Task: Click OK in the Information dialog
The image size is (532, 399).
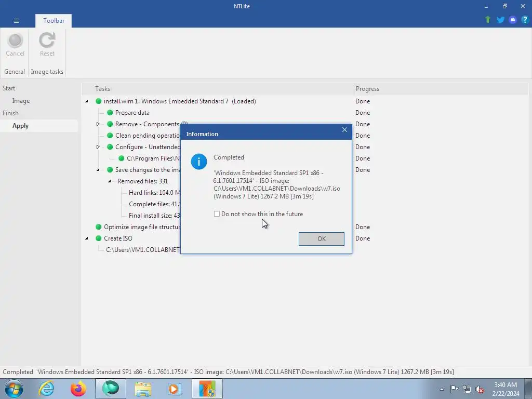Action: pos(321,239)
